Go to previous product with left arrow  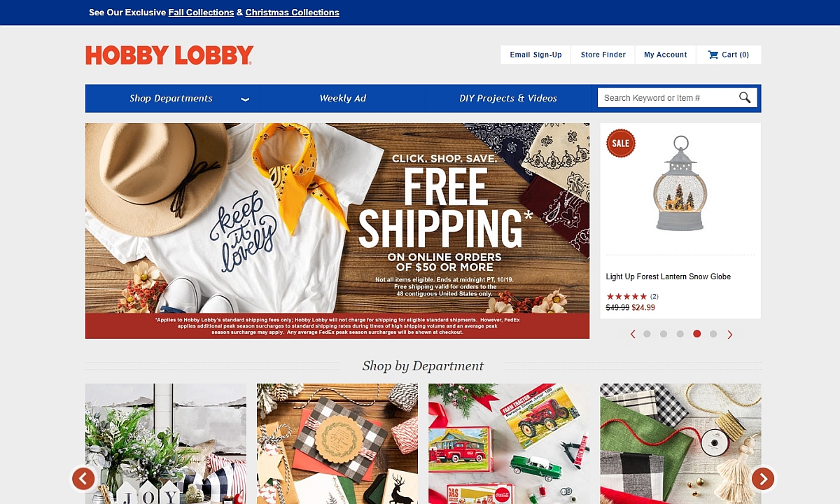633,335
